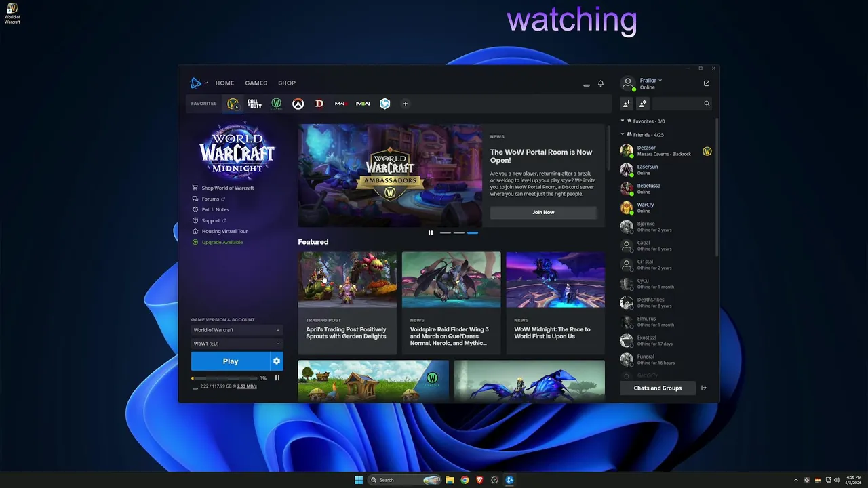Click the Join Now button
This screenshot has height=488, width=868.
click(x=543, y=212)
